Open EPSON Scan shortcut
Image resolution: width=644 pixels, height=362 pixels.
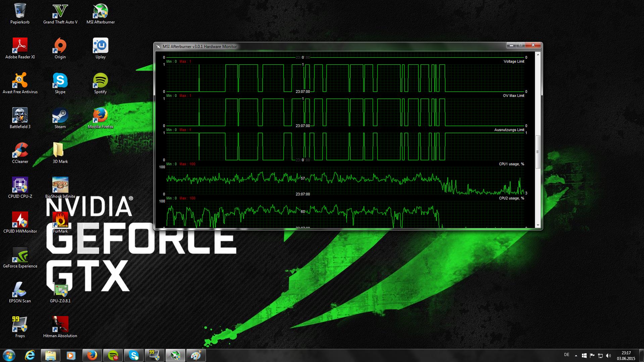pos(20,293)
